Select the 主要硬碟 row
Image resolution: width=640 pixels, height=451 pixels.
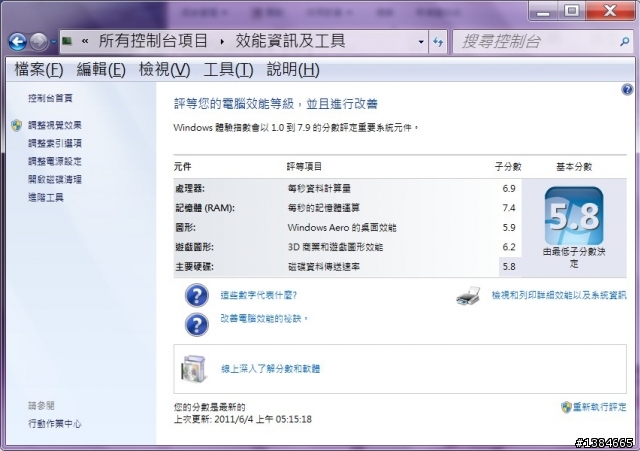347,267
